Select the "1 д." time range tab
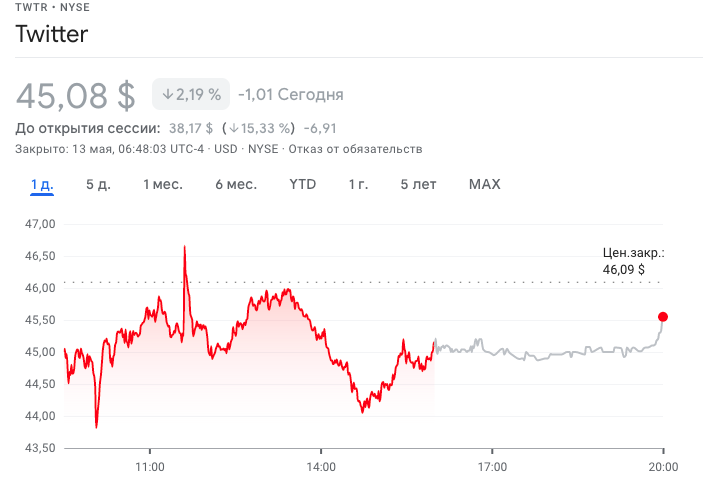 click(x=42, y=184)
